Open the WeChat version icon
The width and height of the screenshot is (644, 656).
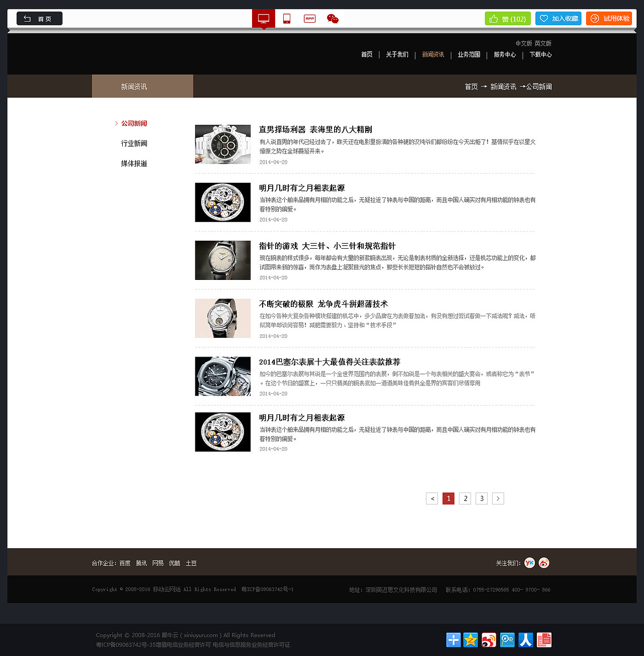pyautogui.click(x=332, y=18)
